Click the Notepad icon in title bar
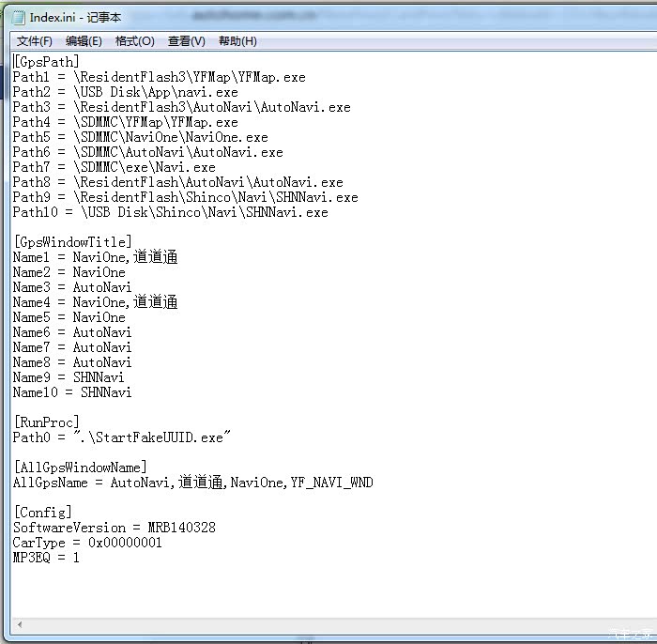657x644 pixels. [19, 17]
